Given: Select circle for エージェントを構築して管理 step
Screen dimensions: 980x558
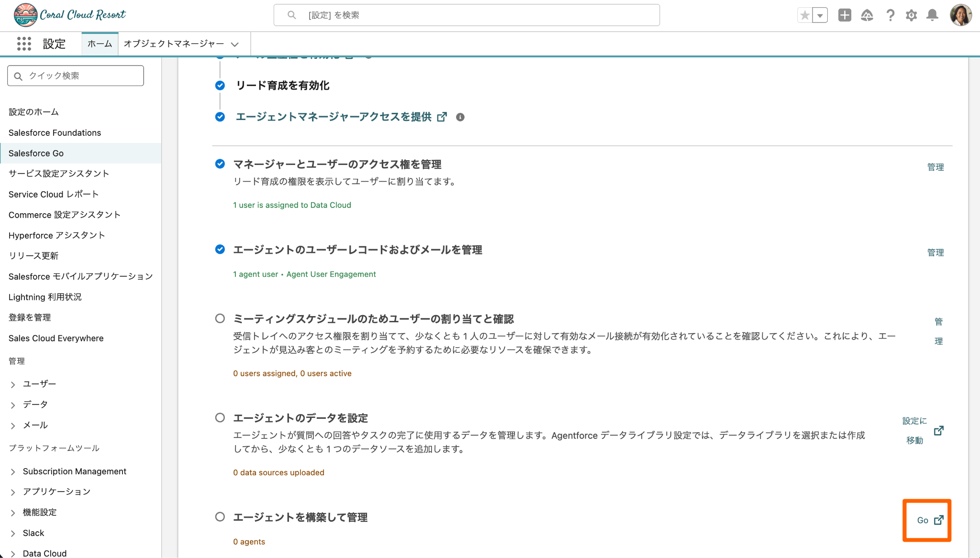Looking at the screenshot, I should pos(220,516).
